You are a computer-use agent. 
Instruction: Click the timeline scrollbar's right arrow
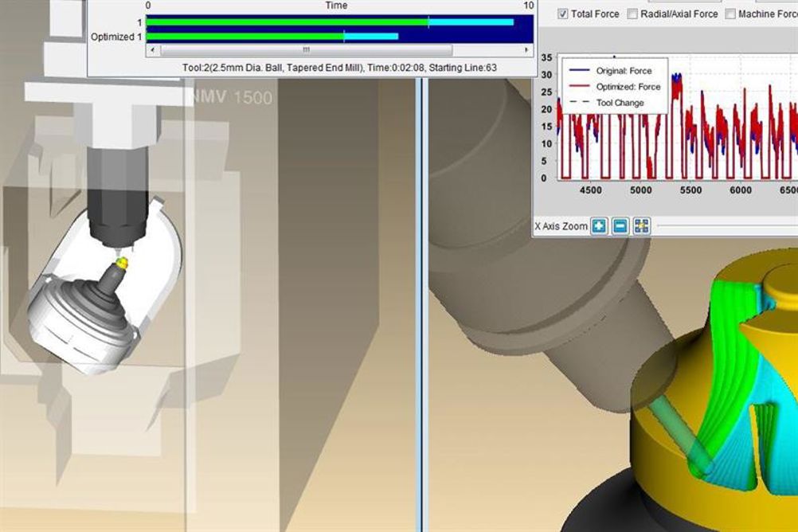pos(526,50)
